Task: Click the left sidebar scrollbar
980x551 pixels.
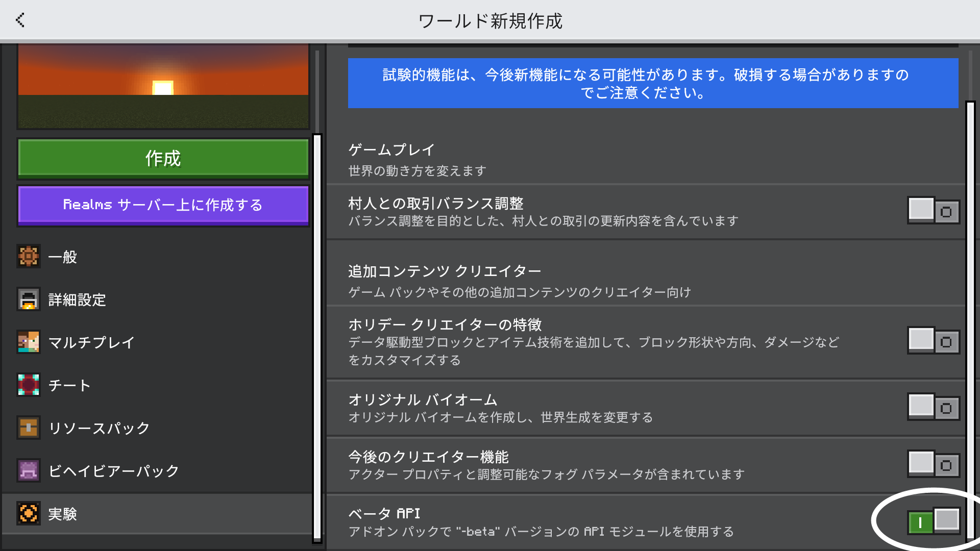Action: [317, 337]
